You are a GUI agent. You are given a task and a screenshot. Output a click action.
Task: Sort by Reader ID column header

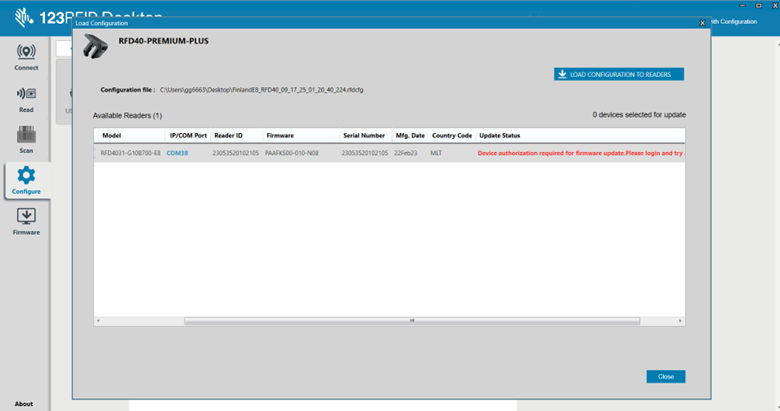click(x=228, y=135)
